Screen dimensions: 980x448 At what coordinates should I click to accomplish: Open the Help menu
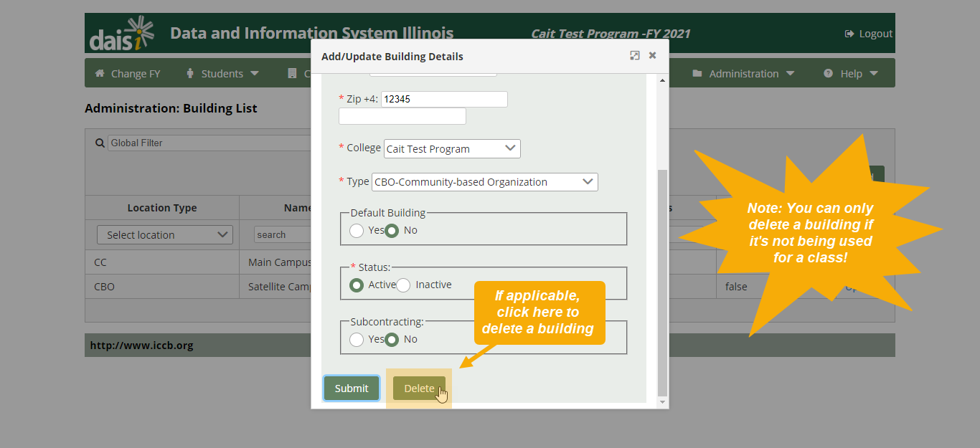(851, 72)
